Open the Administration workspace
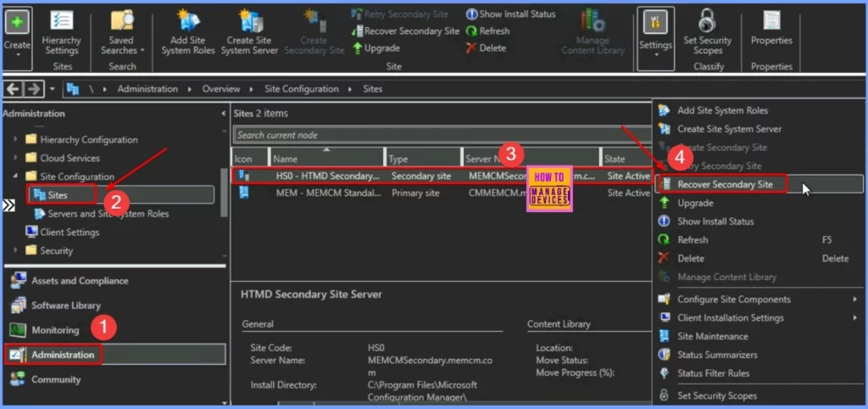The width and height of the screenshot is (868, 409). pyautogui.click(x=115, y=355)
